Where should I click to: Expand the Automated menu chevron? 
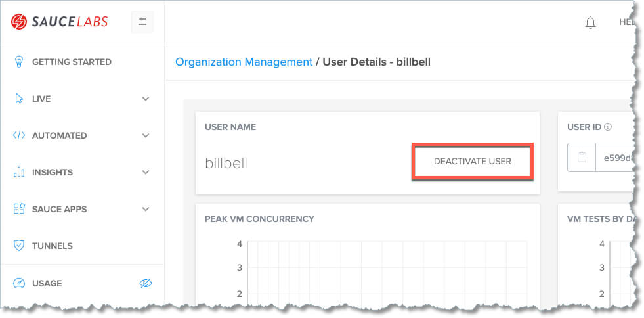pos(146,135)
